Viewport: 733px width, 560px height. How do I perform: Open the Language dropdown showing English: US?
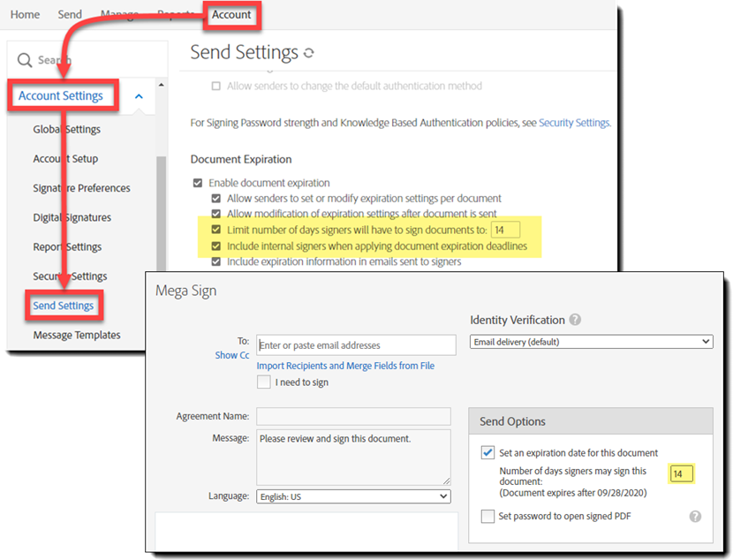[352, 496]
